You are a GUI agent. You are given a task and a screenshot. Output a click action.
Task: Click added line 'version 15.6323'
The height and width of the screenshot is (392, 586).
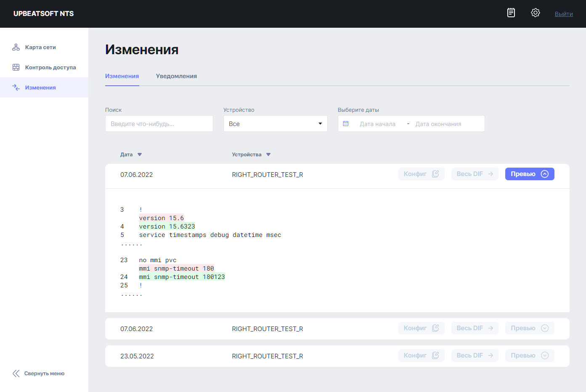point(167,226)
